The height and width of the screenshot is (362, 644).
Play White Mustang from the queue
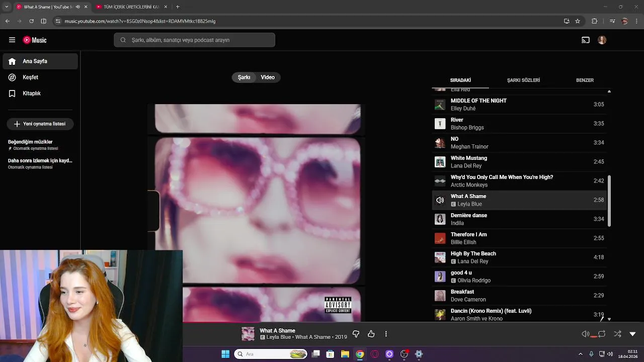point(519,162)
